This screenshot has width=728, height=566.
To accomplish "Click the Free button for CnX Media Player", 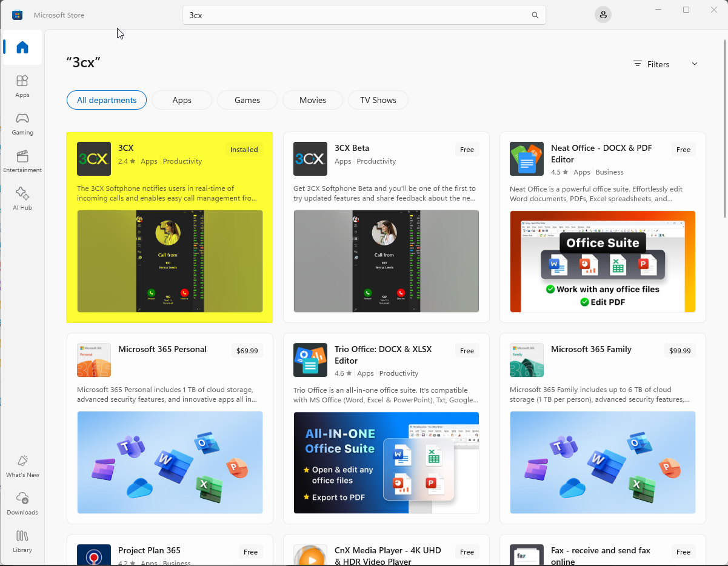I will pyautogui.click(x=467, y=552).
